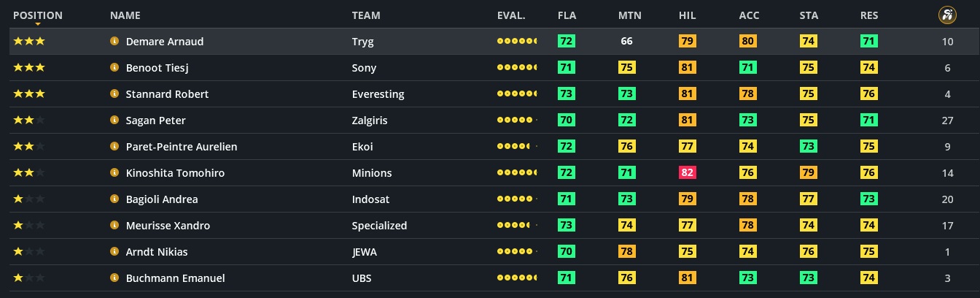Click the cyclist icon column header
The image size is (980, 298).
(x=947, y=15)
